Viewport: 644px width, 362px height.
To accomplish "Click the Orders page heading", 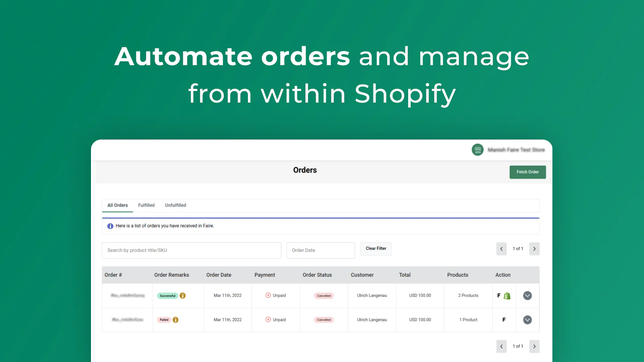I will (x=305, y=170).
